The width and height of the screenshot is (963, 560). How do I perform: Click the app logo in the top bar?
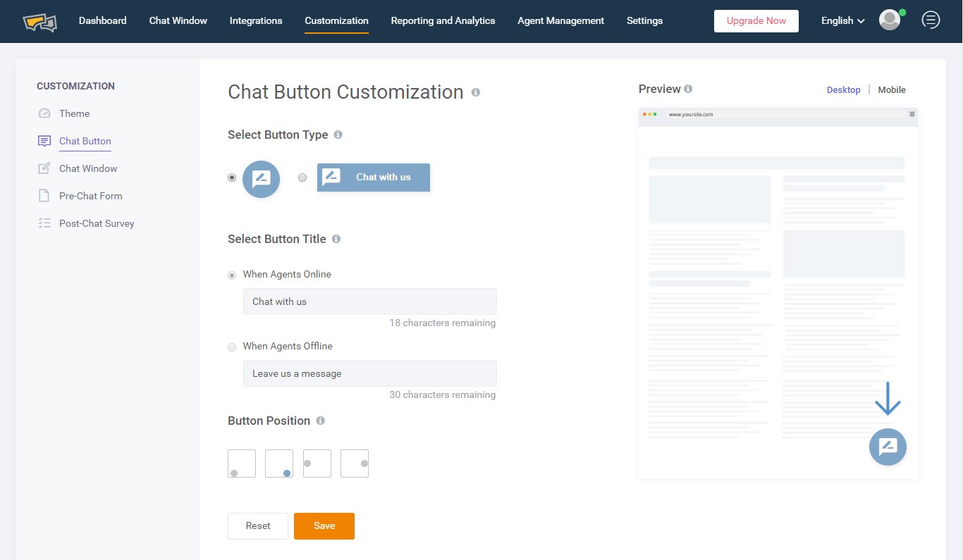pyautogui.click(x=39, y=21)
